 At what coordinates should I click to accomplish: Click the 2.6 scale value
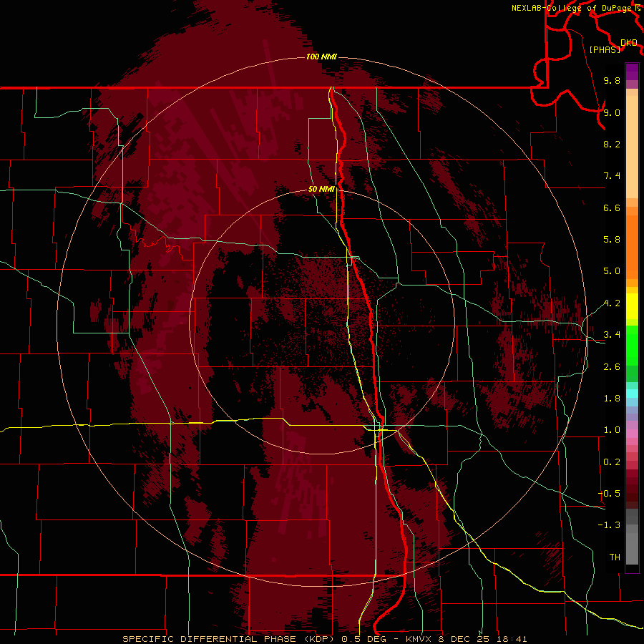click(612, 367)
